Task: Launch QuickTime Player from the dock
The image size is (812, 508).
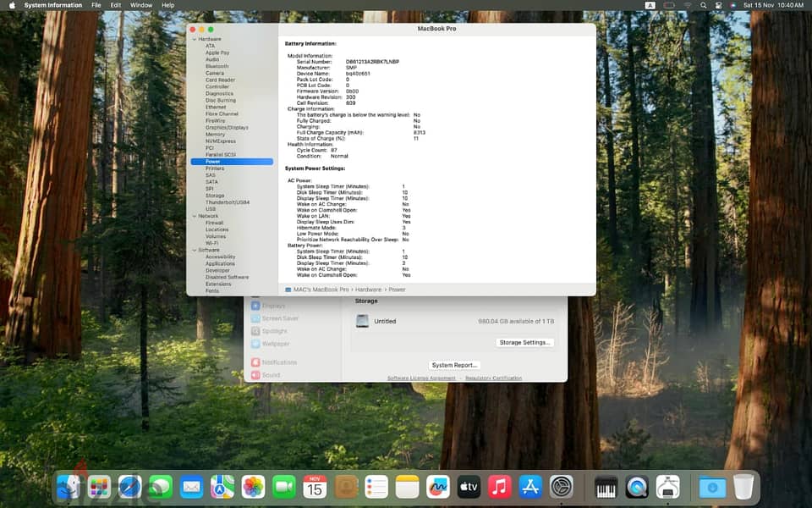Action: 637,487
